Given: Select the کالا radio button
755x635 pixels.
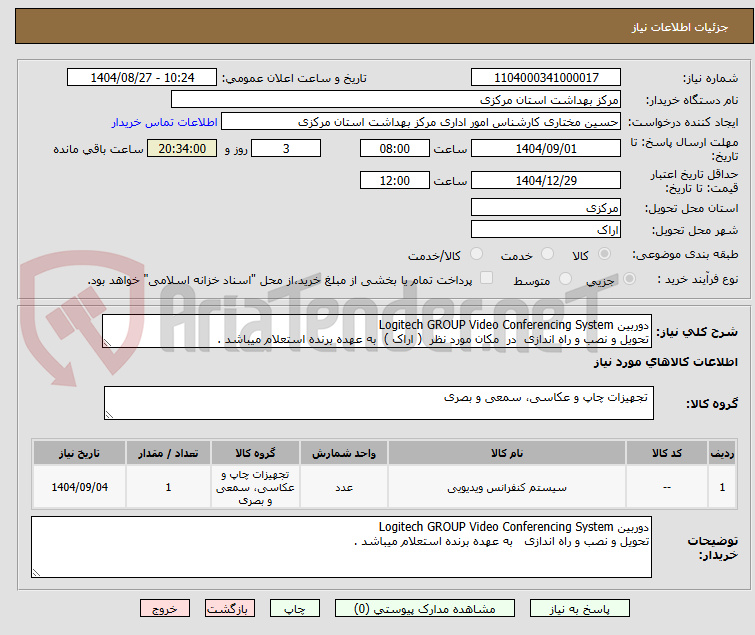Looking at the screenshot, I should coord(604,254).
